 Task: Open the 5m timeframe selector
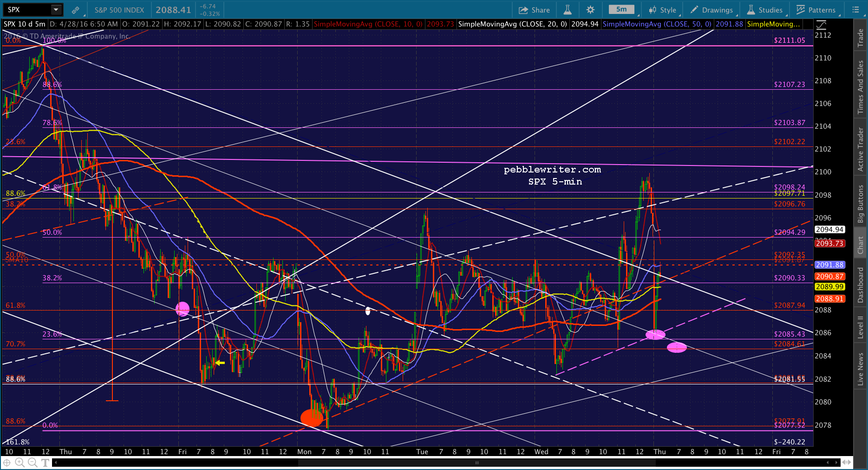621,10
